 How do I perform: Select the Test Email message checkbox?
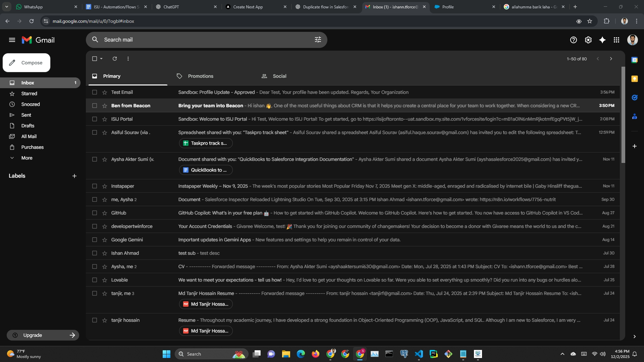(x=95, y=92)
